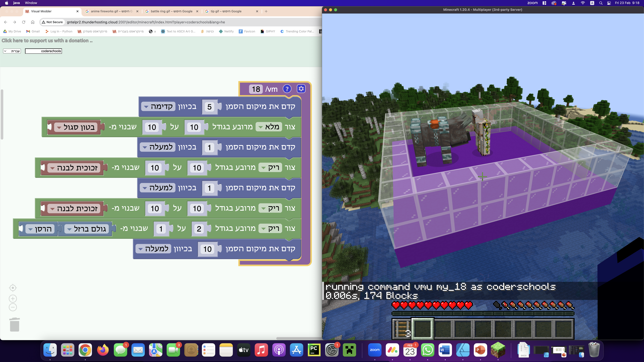Open the Favicon bookmark
The height and width of the screenshot is (362, 644).
(247, 31)
